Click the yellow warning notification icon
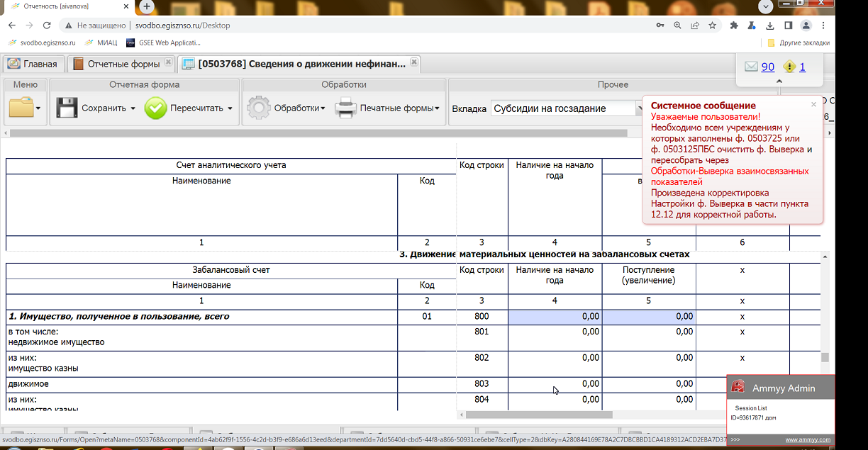Image resolution: width=868 pixels, height=450 pixels. tap(789, 67)
